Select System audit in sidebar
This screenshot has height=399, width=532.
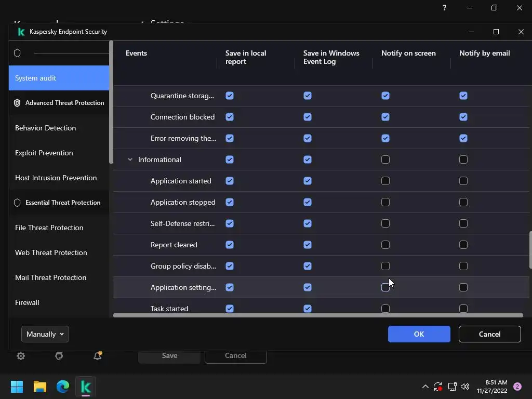pyautogui.click(x=59, y=78)
